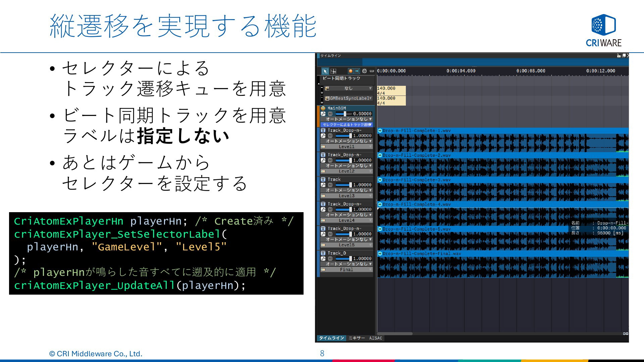Select the split edit tool beside pointer tool

(x=333, y=71)
